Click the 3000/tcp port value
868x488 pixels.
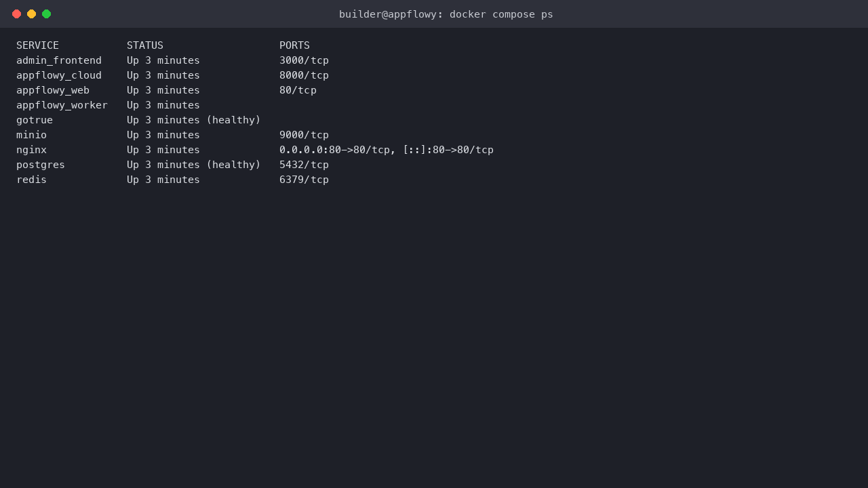coord(304,60)
